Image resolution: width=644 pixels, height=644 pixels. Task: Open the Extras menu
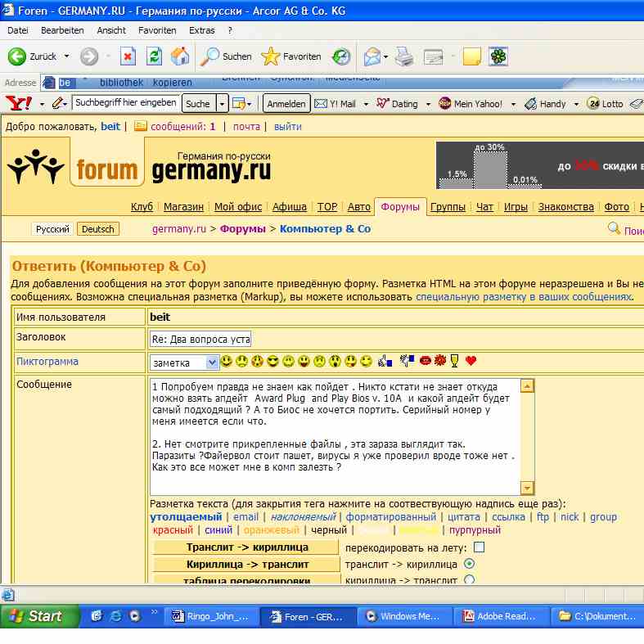pos(201,30)
